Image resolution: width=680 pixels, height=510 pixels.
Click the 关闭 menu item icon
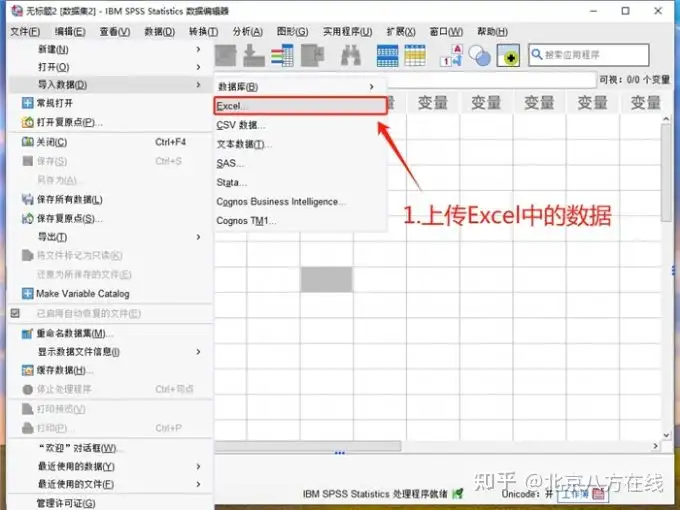click(x=27, y=142)
